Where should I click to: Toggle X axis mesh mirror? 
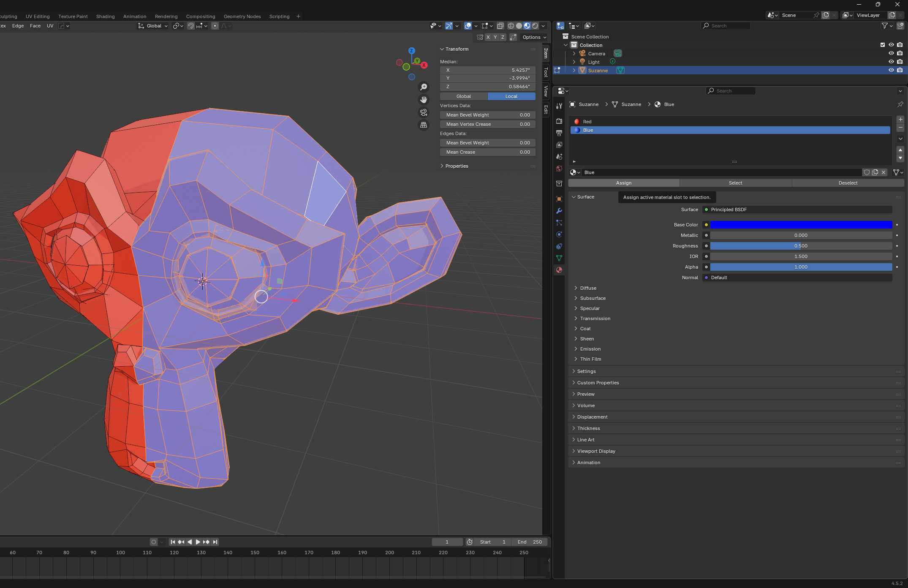tap(488, 37)
